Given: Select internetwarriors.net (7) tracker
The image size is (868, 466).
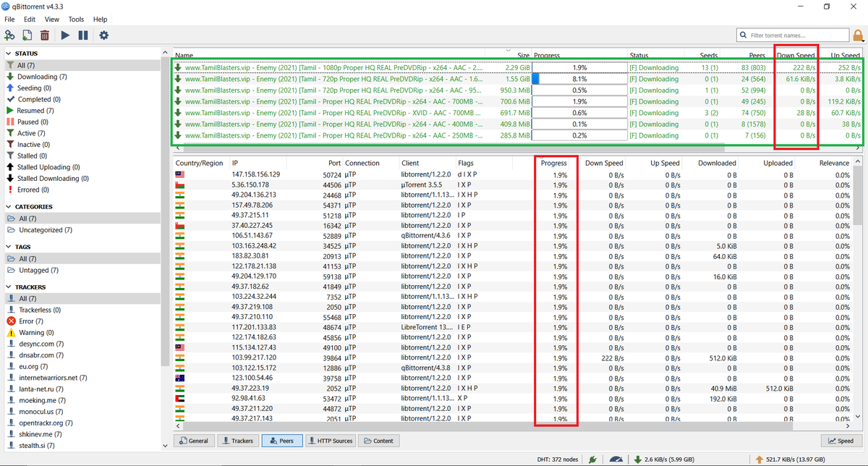Looking at the screenshot, I should [x=81, y=378].
